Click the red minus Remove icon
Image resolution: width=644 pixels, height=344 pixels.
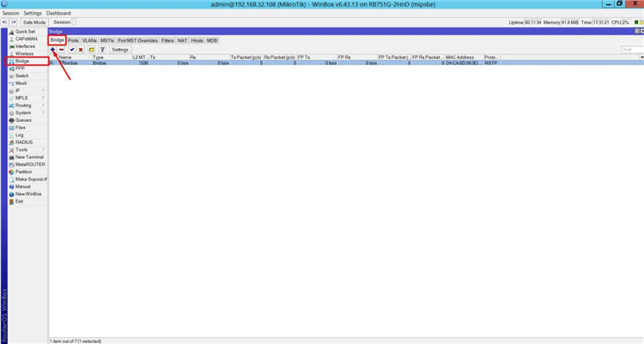pyautogui.click(x=61, y=50)
